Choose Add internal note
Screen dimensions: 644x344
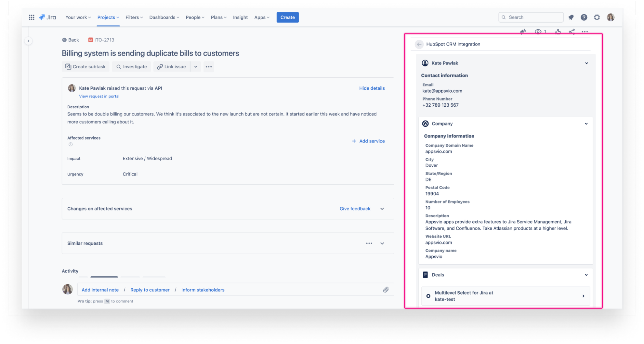100,290
